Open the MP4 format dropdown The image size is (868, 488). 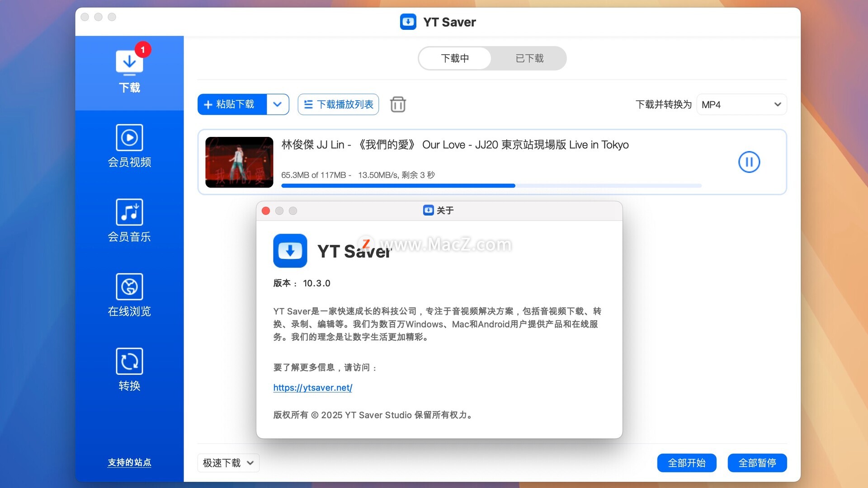741,104
